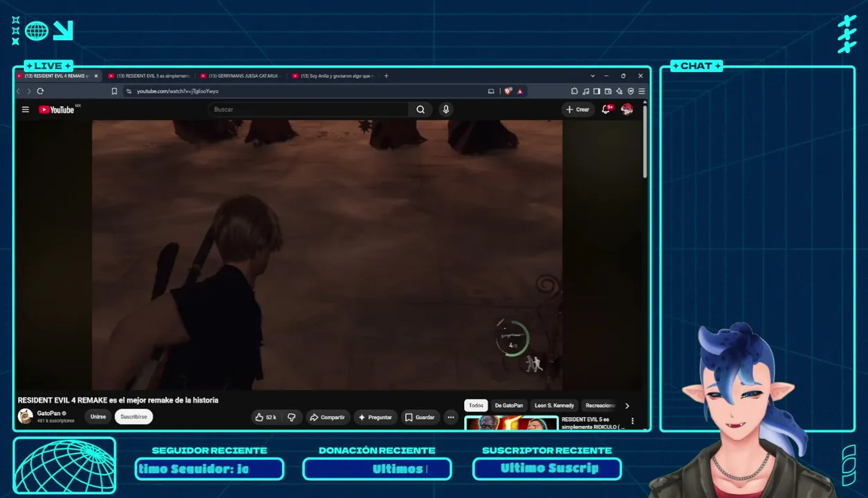The height and width of the screenshot is (498, 868).
Task: Select the Todos filter chip
Action: pyautogui.click(x=476, y=406)
